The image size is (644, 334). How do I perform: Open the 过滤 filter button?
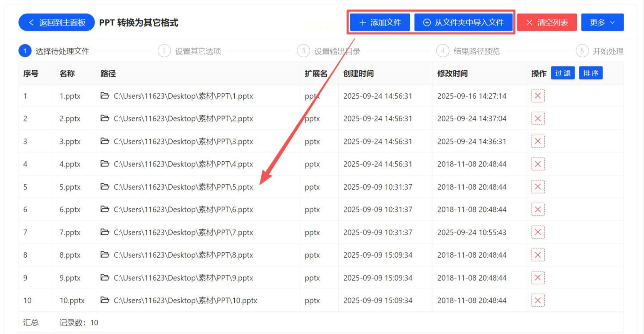pyautogui.click(x=562, y=73)
